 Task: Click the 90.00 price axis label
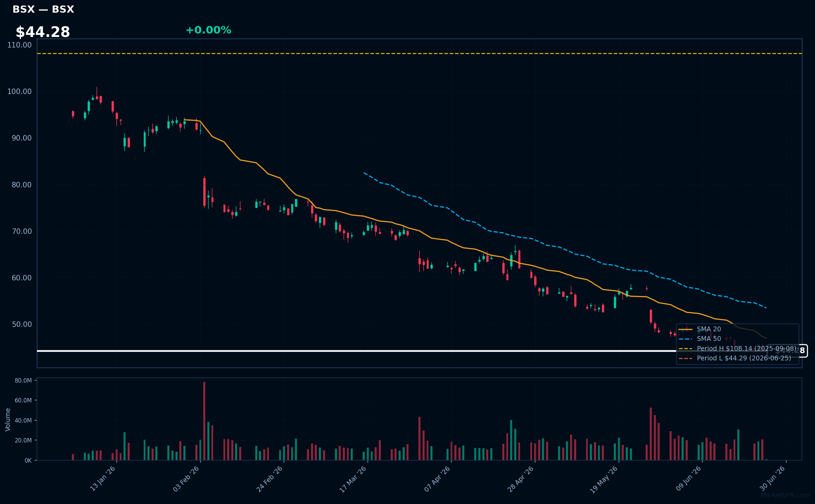(22, 138)
